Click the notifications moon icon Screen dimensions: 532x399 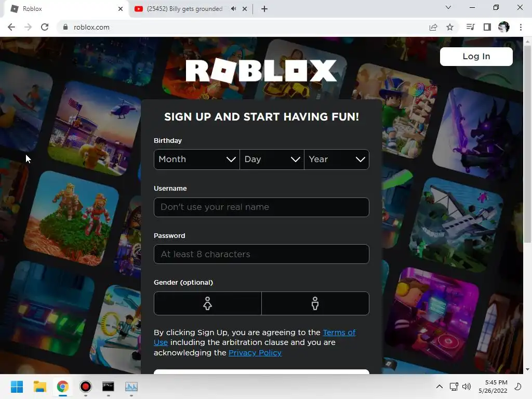pos(518,387)
